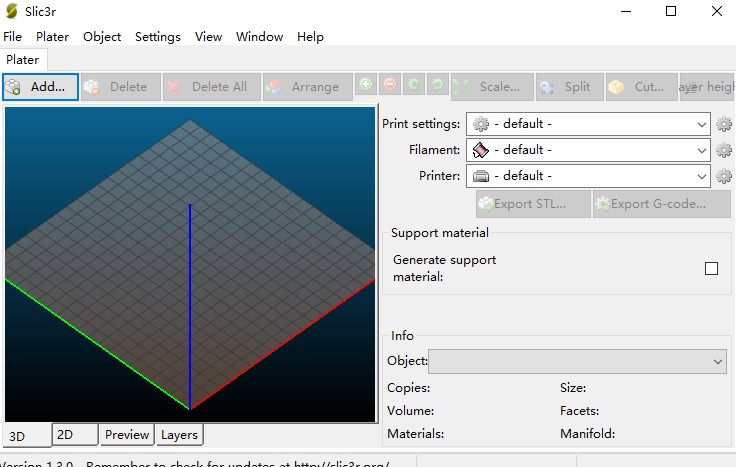Viewport: 736px width, 467px height.
Task: Click the red minus fewer-copies icon
Action: [x=390, y=84]
